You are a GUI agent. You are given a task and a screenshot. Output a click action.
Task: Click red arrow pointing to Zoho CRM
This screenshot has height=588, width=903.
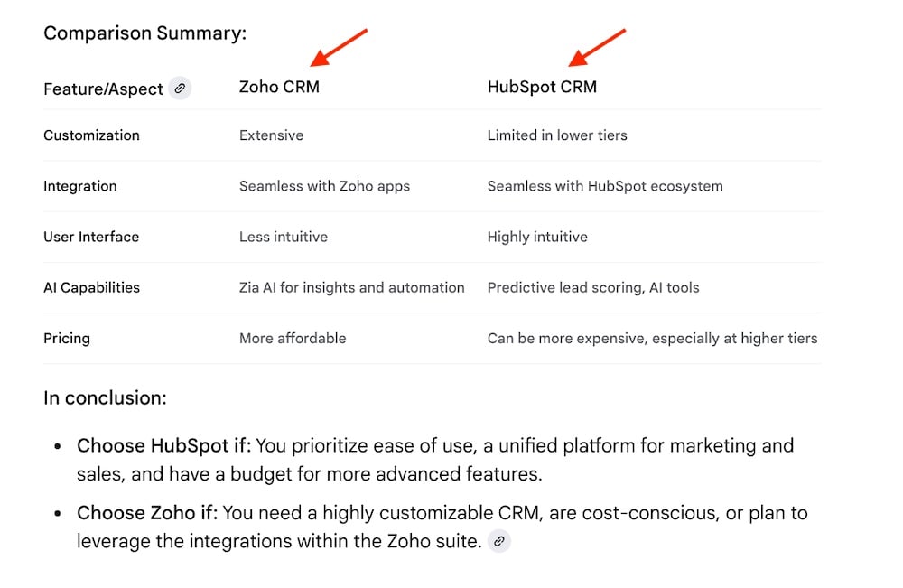pos(339,47)
